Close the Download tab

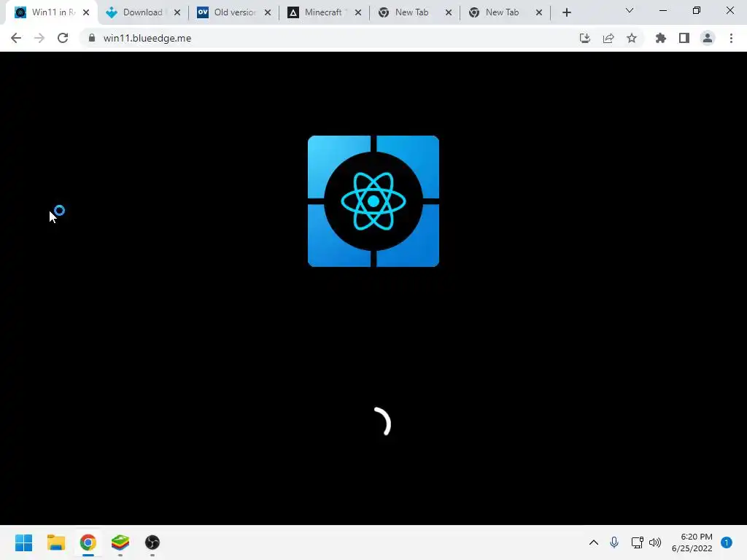tap(177, 12)
